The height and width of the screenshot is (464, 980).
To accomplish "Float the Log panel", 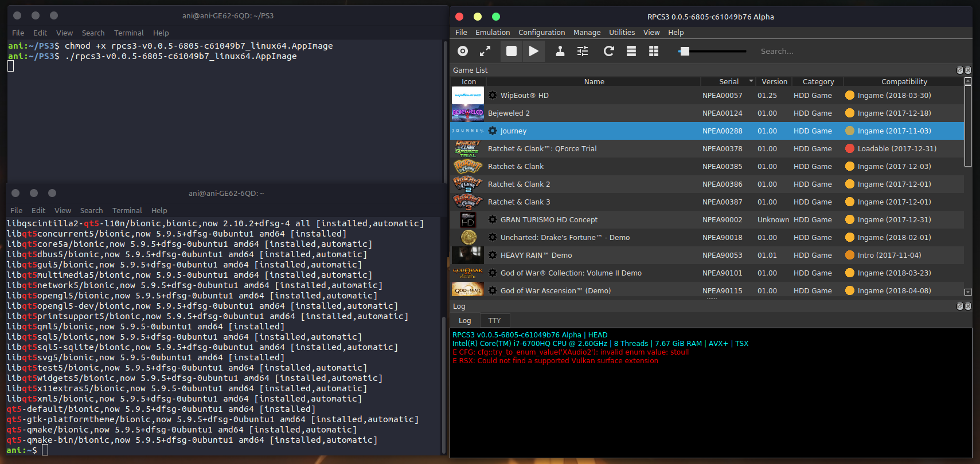I will click(x=960, y=306).
